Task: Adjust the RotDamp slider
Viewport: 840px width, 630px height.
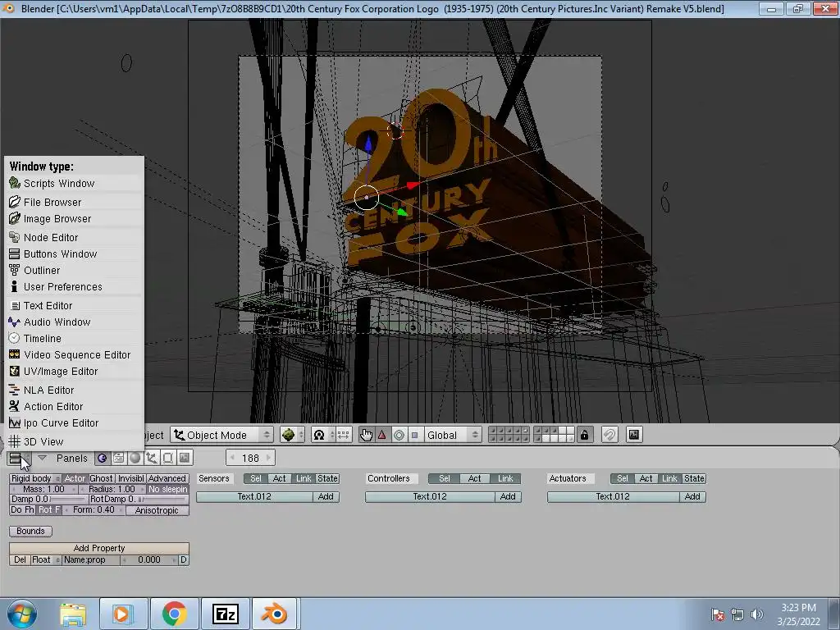Action: [x=138, y=500]
